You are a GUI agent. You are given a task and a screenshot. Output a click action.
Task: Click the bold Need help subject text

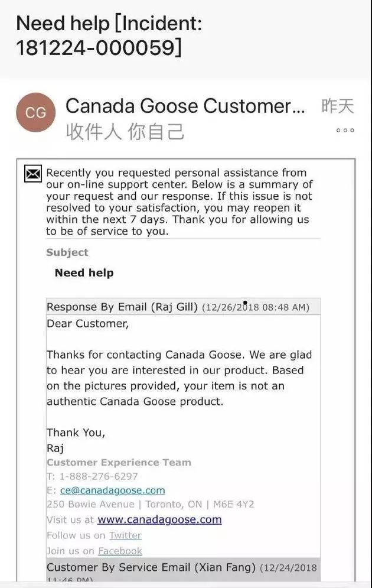[x=84, y=273]
